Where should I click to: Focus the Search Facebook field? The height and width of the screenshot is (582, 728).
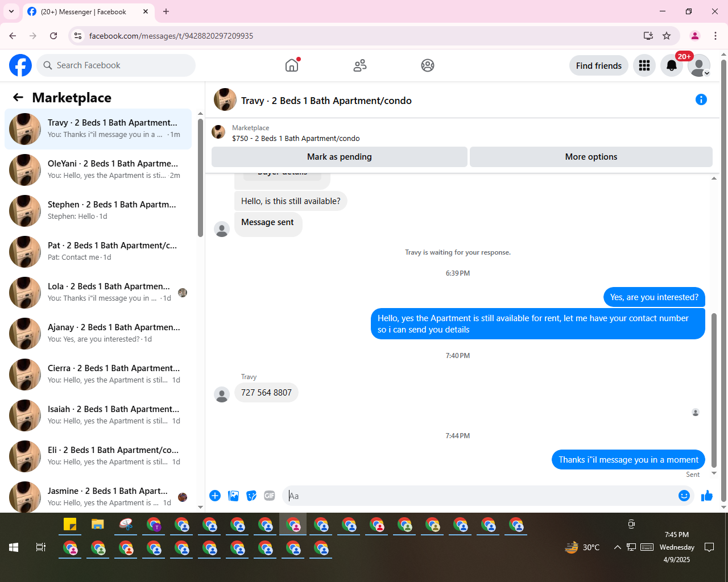(x=116, y=65)
